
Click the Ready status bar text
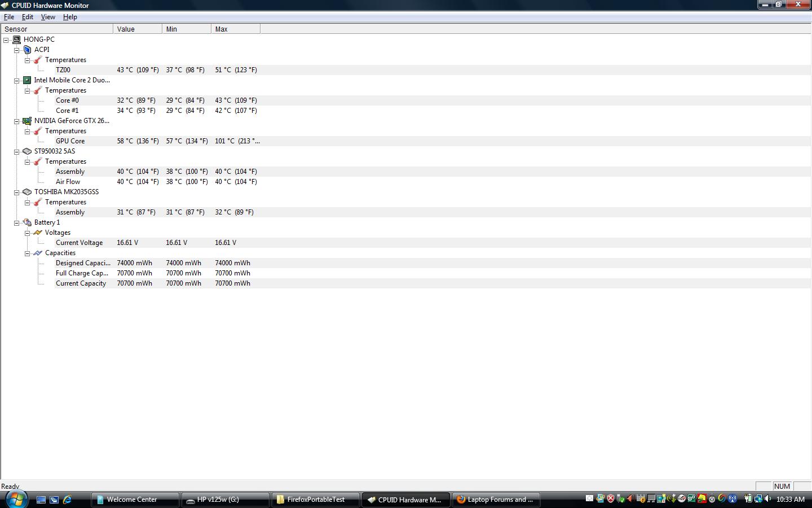10,486
